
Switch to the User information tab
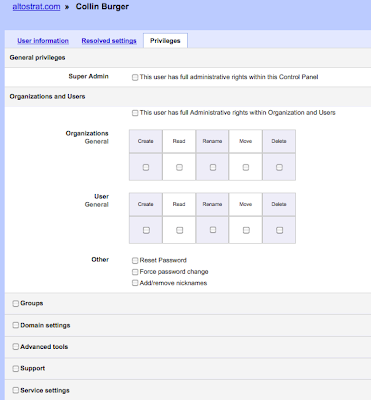[43, 41]
